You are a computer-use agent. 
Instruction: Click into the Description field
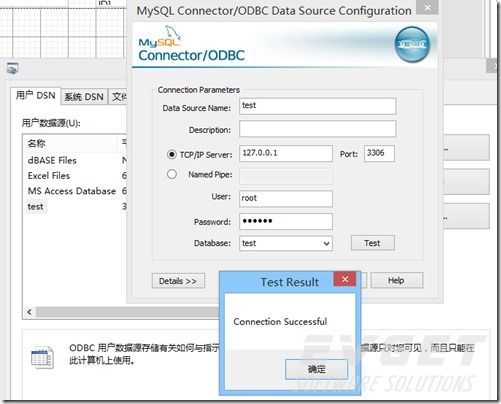coord(318,129)
